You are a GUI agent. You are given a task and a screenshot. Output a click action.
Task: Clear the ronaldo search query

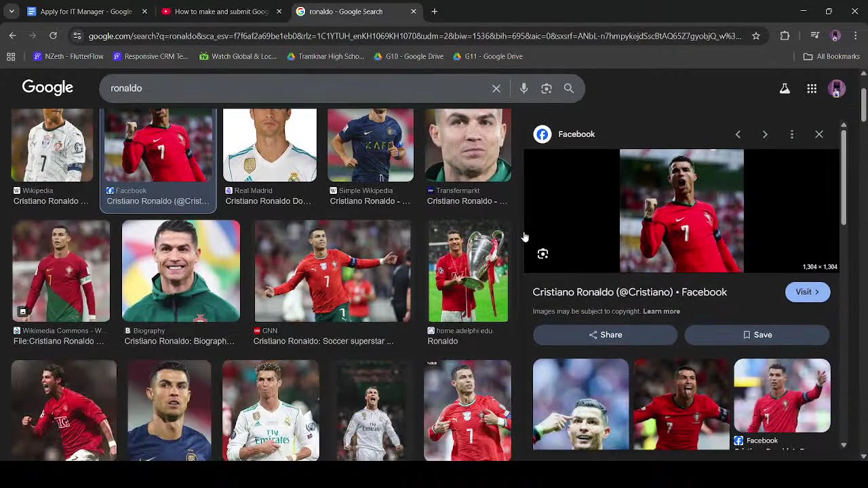[496, 88]
